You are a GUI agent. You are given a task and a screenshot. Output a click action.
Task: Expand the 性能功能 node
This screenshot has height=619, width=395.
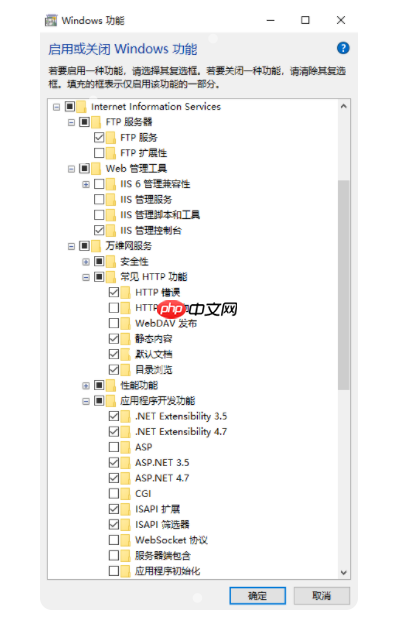(x=86, y=386)
